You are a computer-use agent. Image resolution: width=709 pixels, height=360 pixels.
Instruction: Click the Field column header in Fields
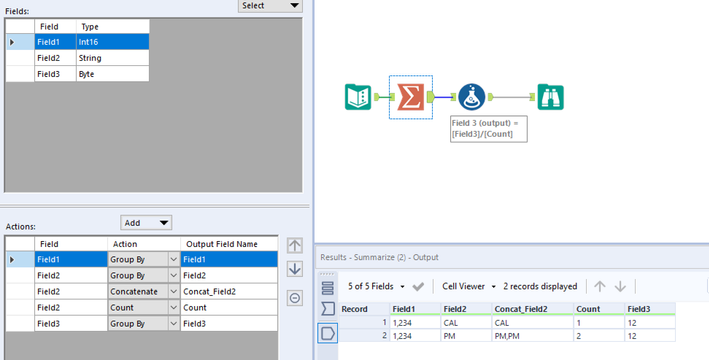coord(55,27)
